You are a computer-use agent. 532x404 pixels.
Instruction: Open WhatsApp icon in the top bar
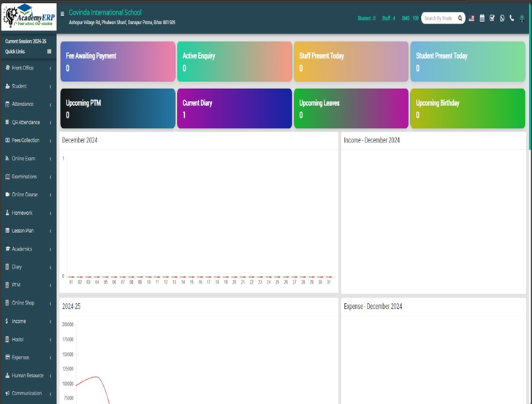501,18
